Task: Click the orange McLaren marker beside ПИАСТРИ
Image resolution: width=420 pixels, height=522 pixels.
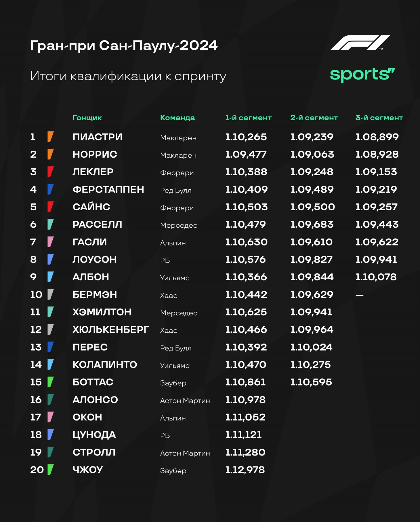Action: pos(50,137)
